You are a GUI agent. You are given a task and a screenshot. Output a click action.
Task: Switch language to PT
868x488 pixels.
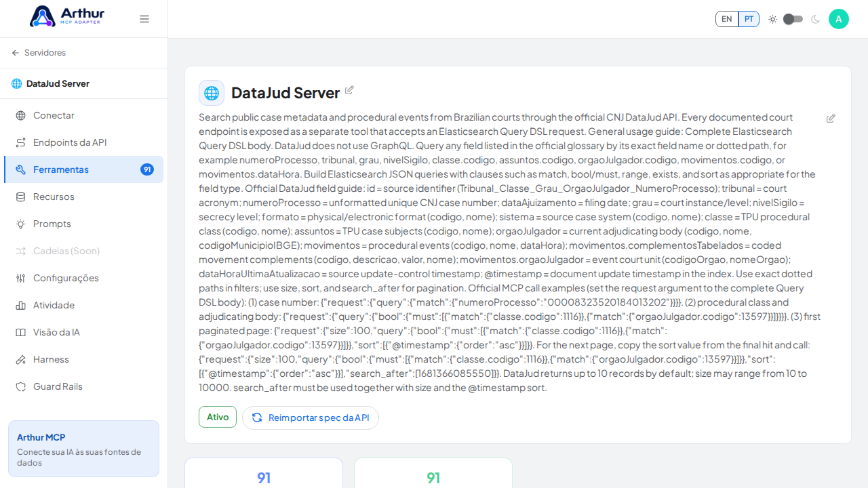(749, 19)
